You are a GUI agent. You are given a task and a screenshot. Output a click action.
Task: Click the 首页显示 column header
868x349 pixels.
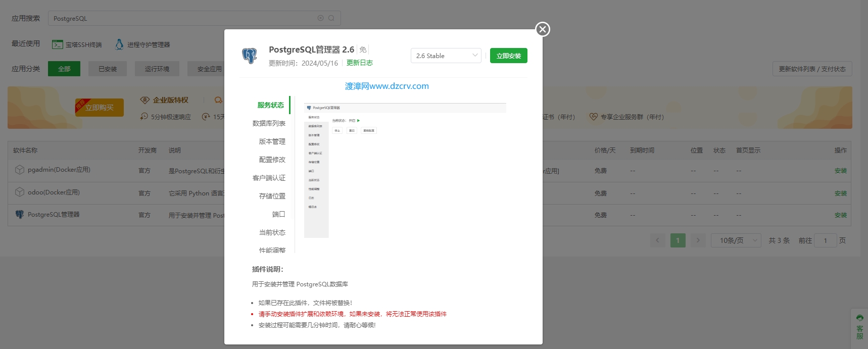(x=748, y=151)
